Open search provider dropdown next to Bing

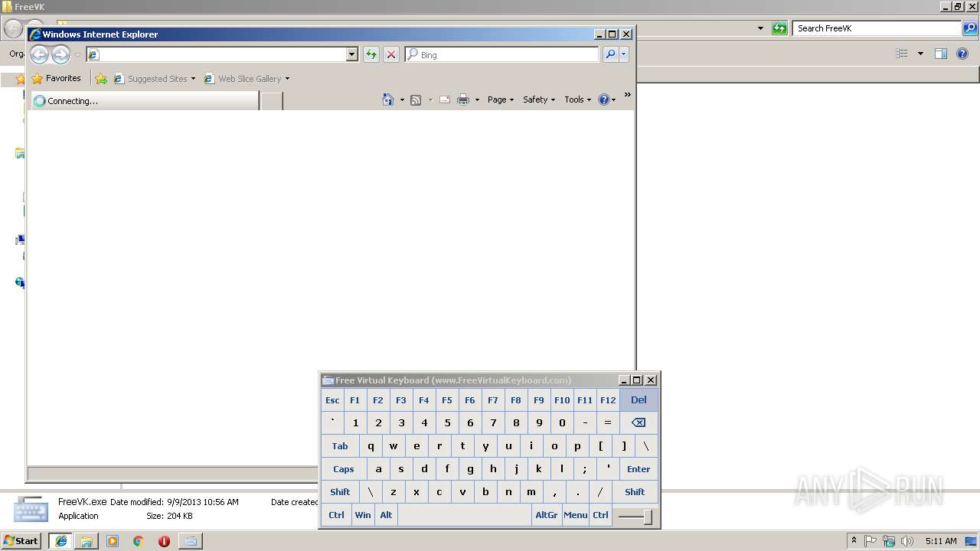click(624, 54)
